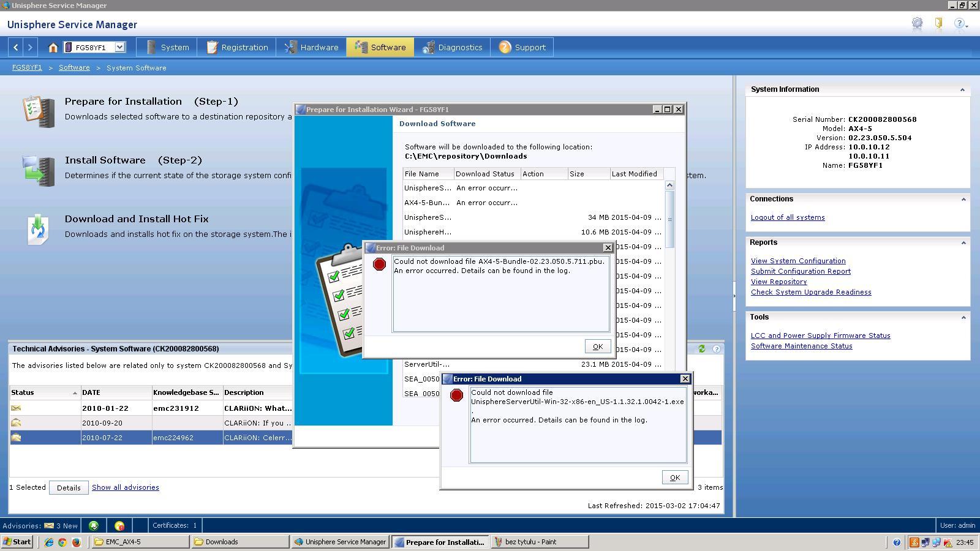
Task: Collapse the System Information panel
Action: 962,89
